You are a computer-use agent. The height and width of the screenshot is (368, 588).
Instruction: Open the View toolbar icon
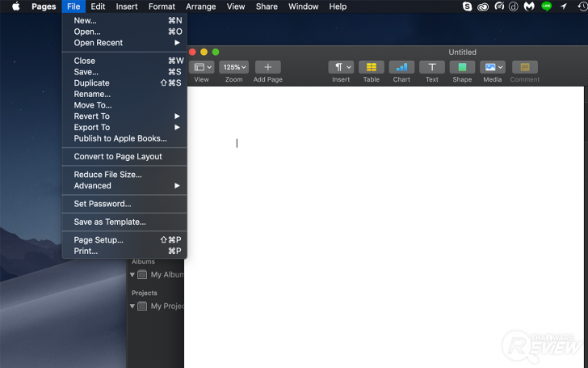click(x=201, y=67)
